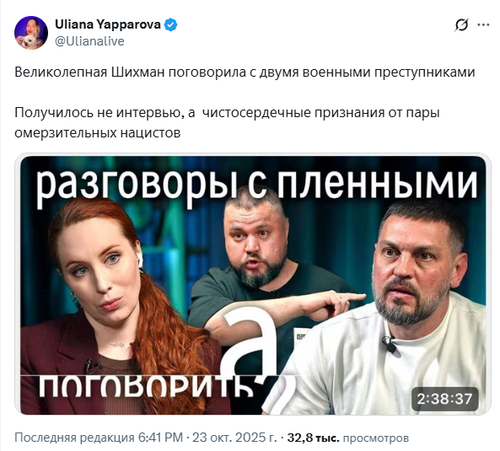Click the lapel microphone on white shirt
The image size is (500, 451).
[389, 344]
